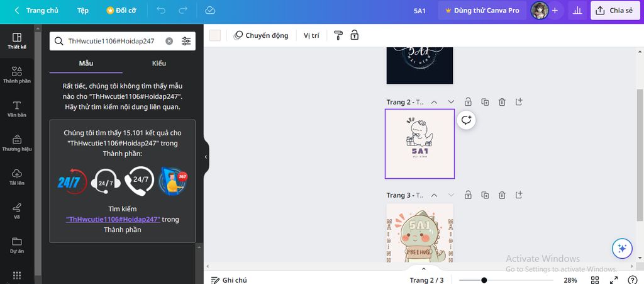The height and width of the screenshot is (284, 644).
Task: Open Chuyển động animation options
Action: coord(261,35)
